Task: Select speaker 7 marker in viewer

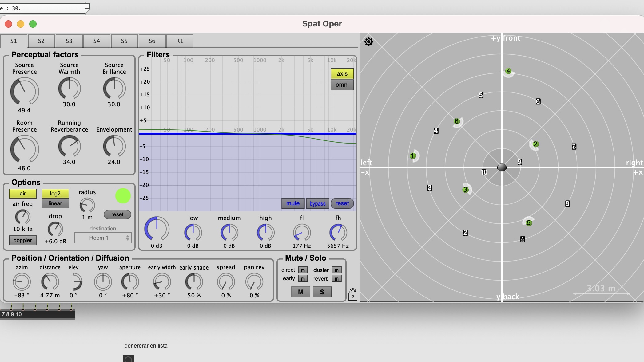Action: [x=574, y=147]
